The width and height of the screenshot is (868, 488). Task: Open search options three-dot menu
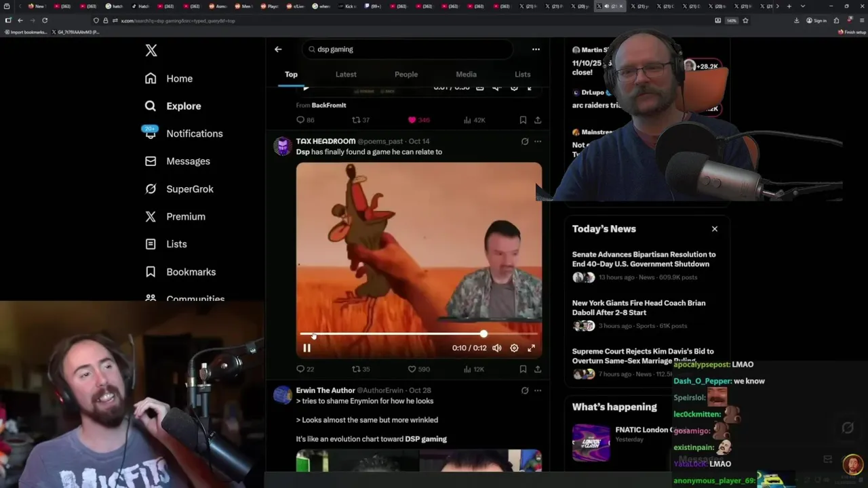click(x=536, y=49)
